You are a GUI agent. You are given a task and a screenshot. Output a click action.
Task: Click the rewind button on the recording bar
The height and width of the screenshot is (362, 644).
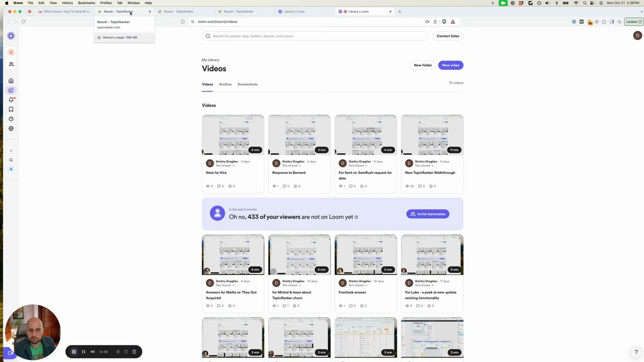93,351
